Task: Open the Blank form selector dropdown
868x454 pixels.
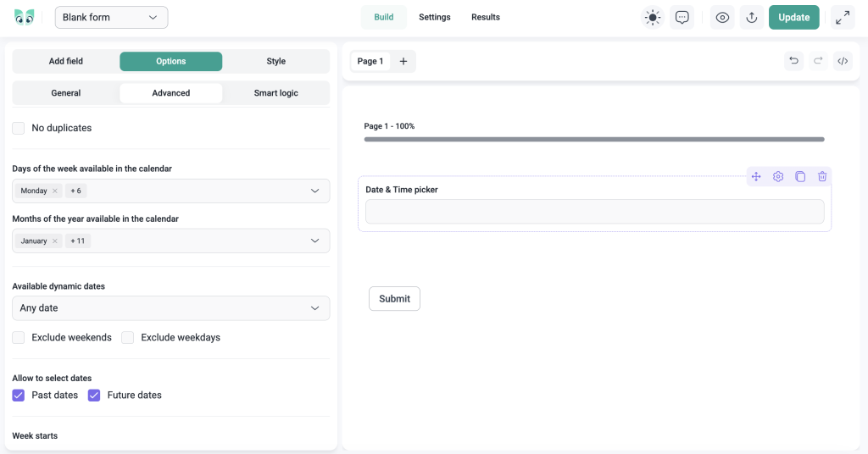Action: (111, 17)
